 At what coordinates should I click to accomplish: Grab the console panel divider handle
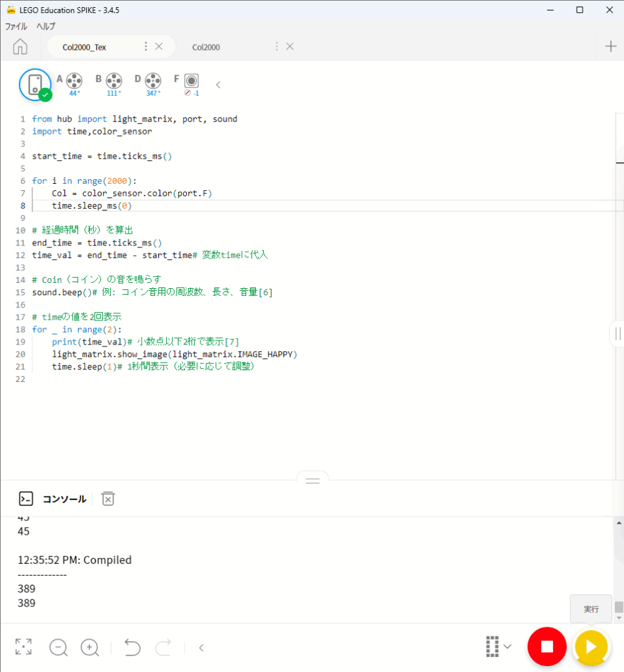click(x=312, y=480)
